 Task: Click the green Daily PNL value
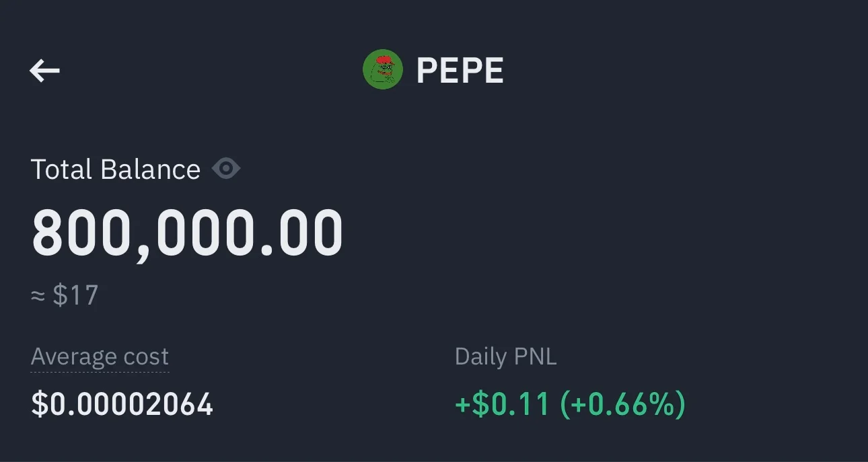pos(570,404)
